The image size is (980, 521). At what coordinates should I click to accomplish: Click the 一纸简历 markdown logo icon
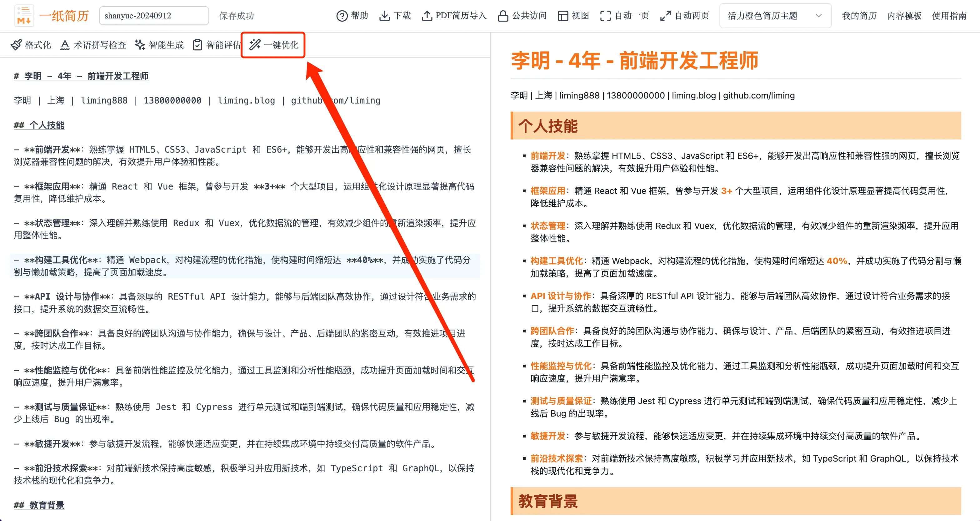24,16
